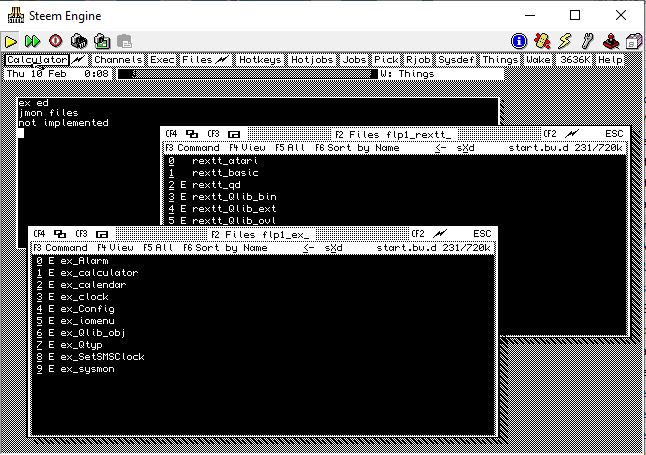Screen dimensions: 646x455
Task: Click the back arrow in flp1_rextt_ window
Action: (x=440, y=148)
